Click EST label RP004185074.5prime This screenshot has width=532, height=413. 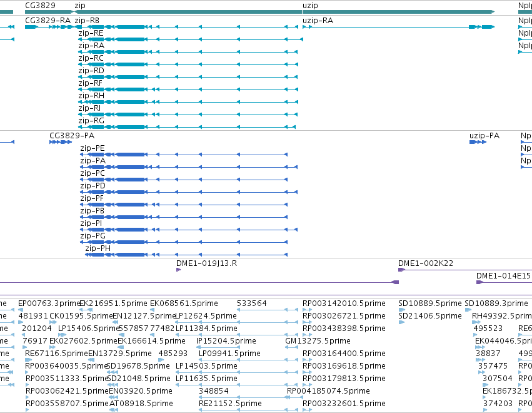[x=328, y=391]
